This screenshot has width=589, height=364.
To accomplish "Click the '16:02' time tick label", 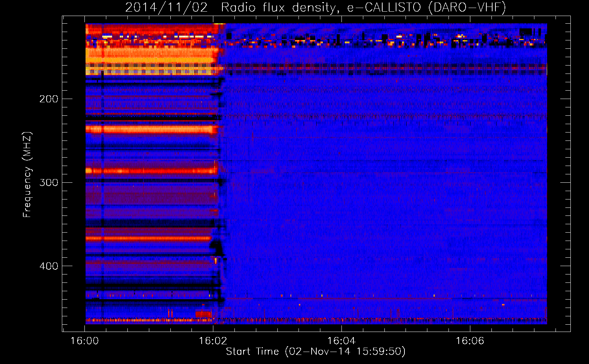I will 213,341.
